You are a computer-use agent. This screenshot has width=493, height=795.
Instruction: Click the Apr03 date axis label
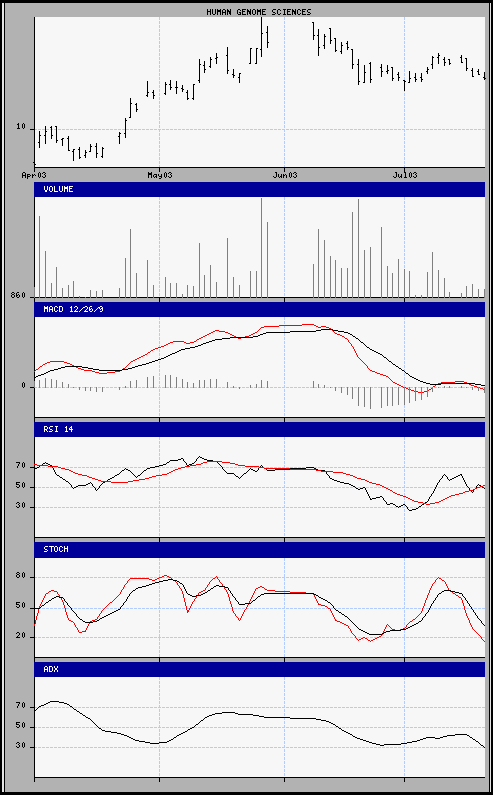(x=34, y=175)
